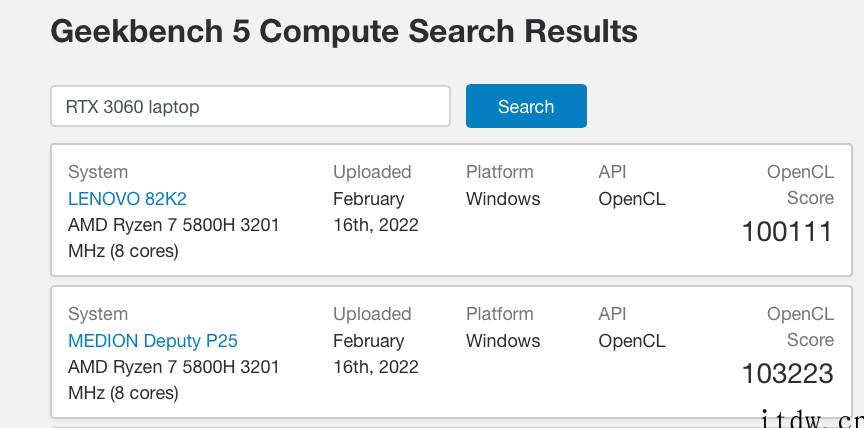Click the OpenCL API value in the LENOVO row

632,199
